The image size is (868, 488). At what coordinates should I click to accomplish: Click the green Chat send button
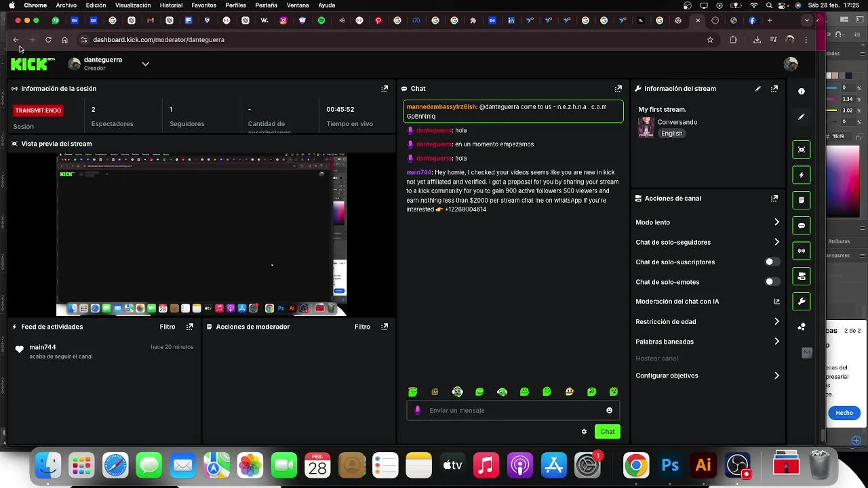point(608,432)
